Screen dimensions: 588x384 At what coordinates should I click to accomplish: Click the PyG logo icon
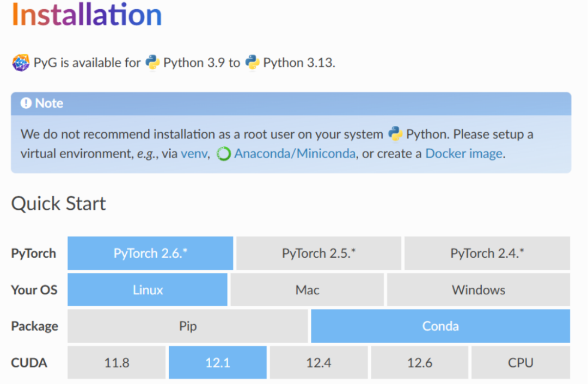(21, 63)
